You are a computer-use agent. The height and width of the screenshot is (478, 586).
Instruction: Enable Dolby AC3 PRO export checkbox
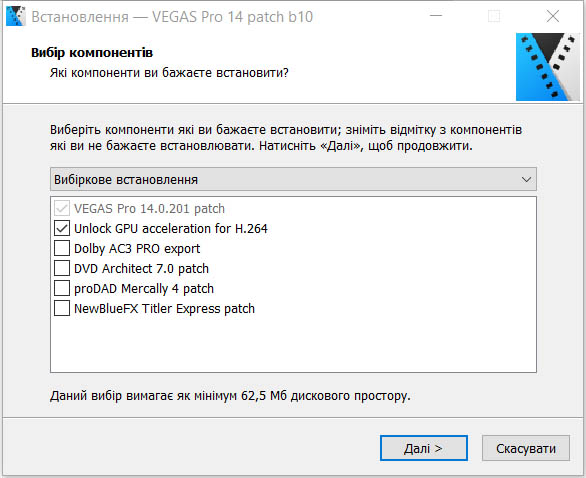pyautogui.click(x=62, y=249)
